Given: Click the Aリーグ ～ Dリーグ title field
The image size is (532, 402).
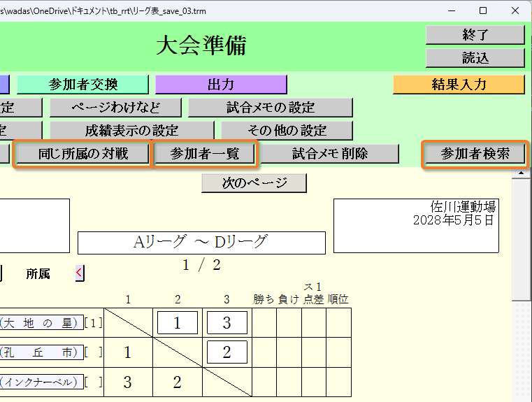Looking at the screenshot, I should (x=201, y=243).
